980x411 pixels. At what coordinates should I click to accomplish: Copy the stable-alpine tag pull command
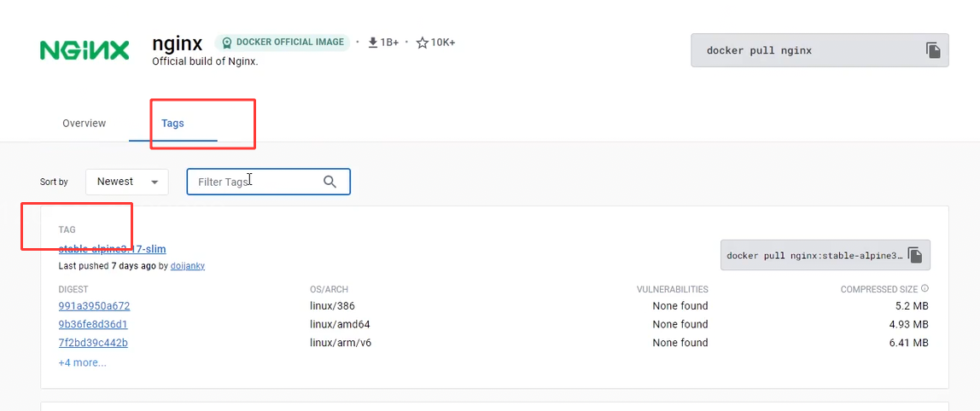coord(915,255)
